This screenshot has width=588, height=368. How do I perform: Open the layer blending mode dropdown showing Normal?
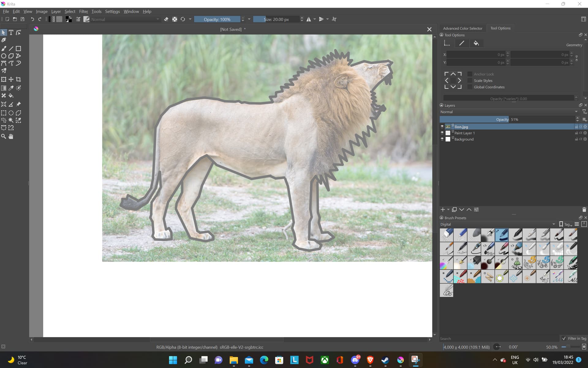tap(508, 112)
